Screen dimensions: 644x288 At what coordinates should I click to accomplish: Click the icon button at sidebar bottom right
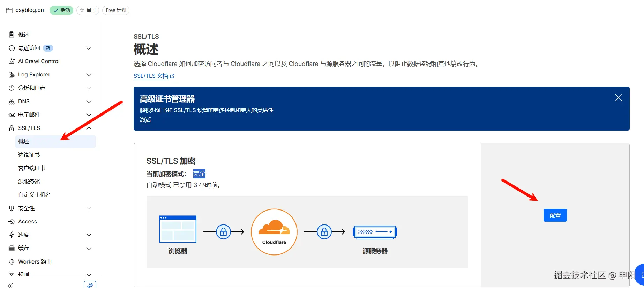(x=90, y=285)
